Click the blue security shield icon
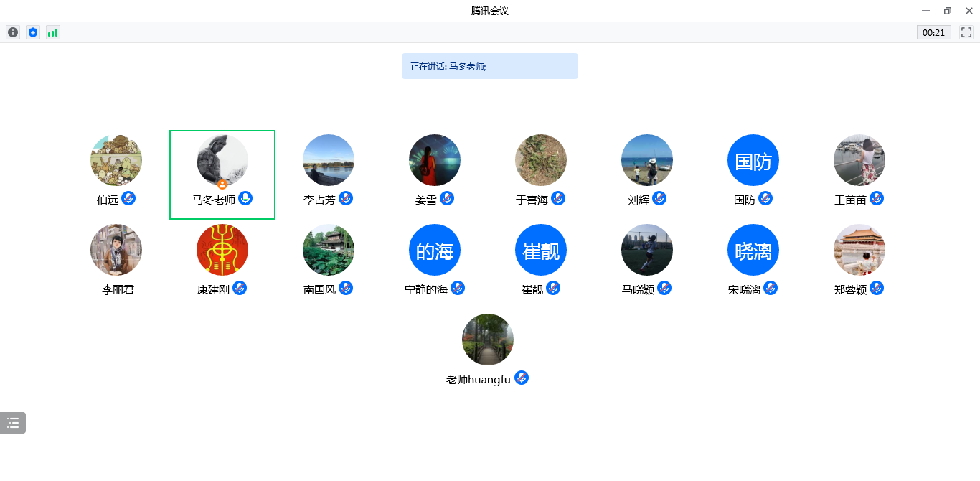Viewport: 980px width, 481px height. click(x=32, y=32)
